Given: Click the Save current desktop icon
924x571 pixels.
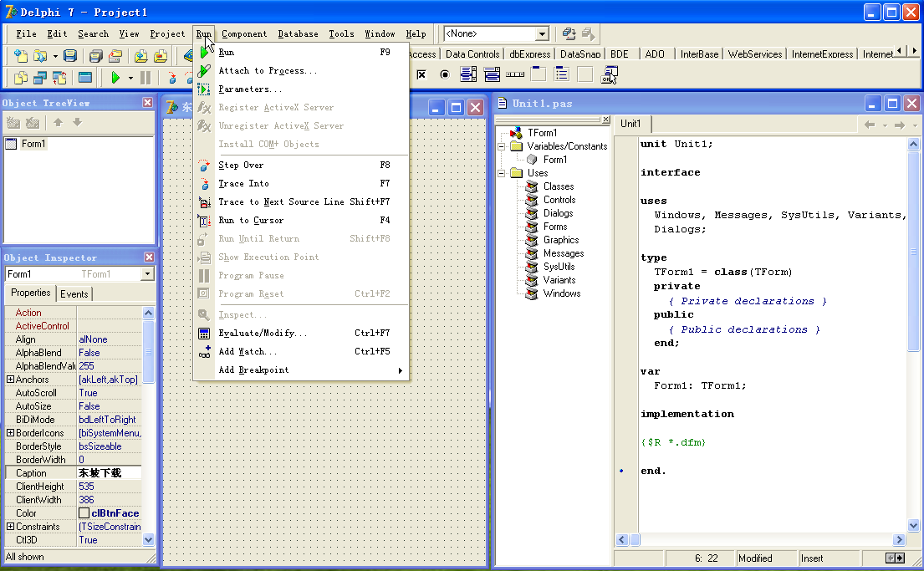Looking at the screenshot, I should [569, 34].
